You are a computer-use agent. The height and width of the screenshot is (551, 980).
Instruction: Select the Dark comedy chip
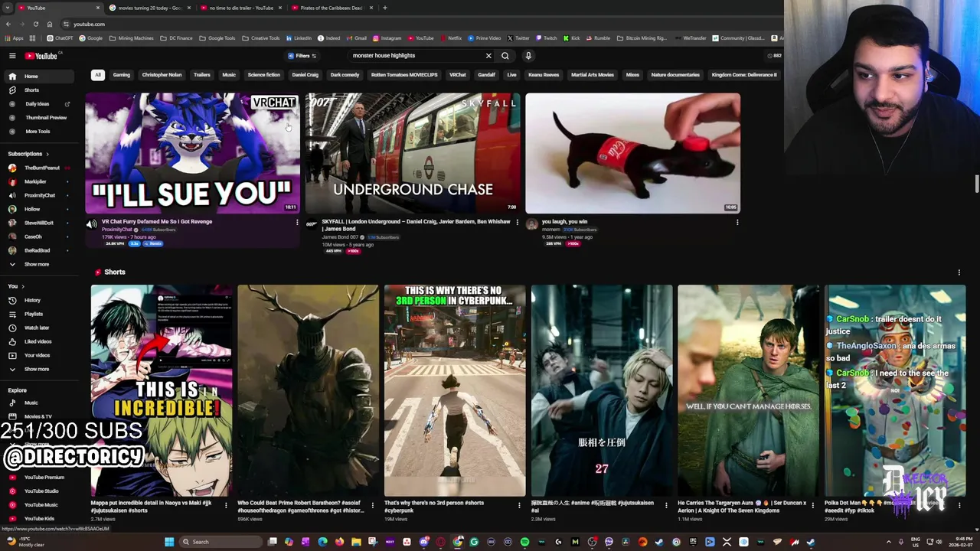[345, 75]
